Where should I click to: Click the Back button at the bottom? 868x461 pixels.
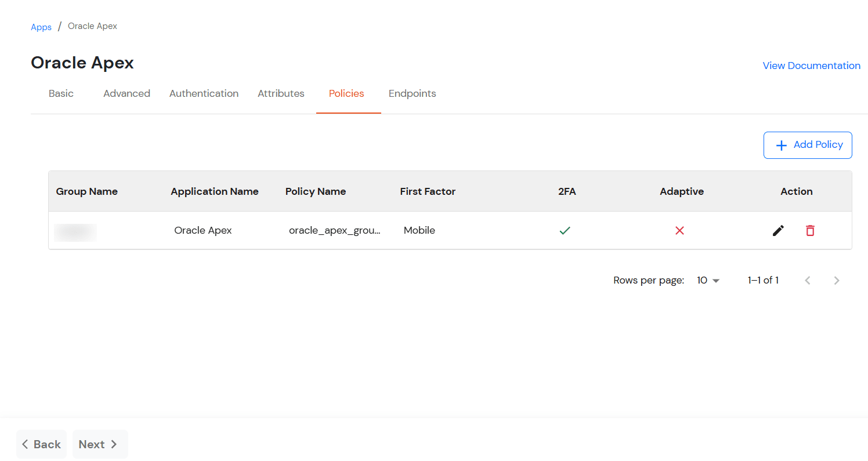pyautogui.click(x=41, y=444)
